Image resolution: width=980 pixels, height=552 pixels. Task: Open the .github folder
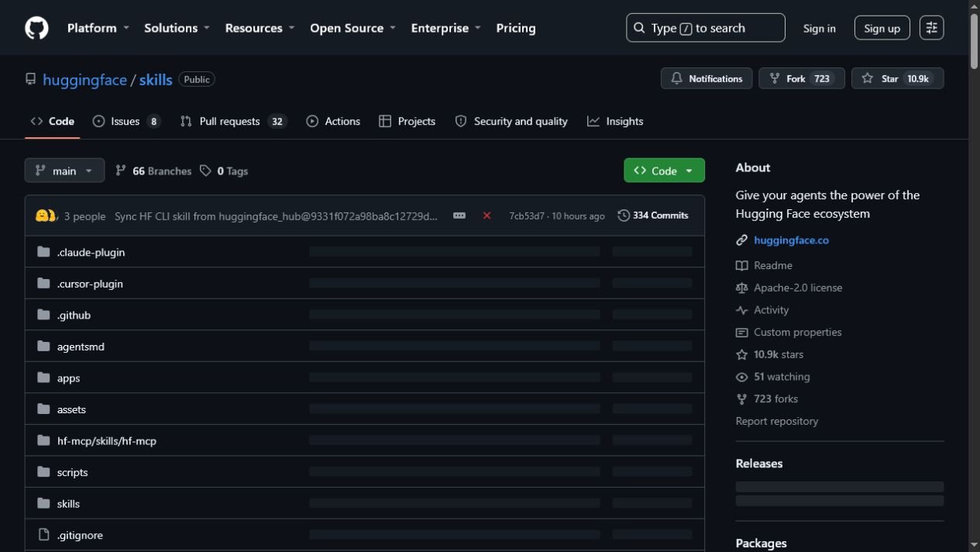pyautogui.click(x=74, y=315)
